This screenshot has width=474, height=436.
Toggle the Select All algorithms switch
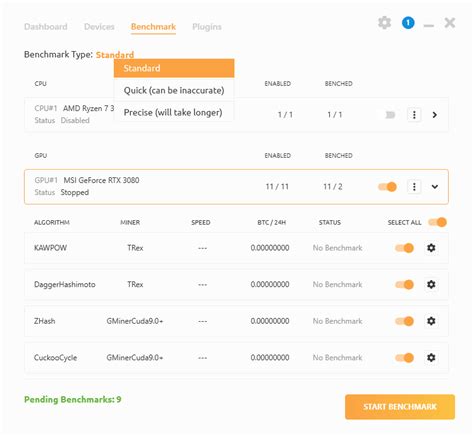tap(437, 222)
